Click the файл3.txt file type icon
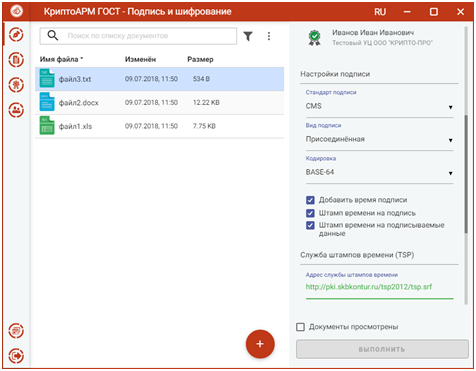Screen dimensions: 476x371 click(x=47, y=78)
